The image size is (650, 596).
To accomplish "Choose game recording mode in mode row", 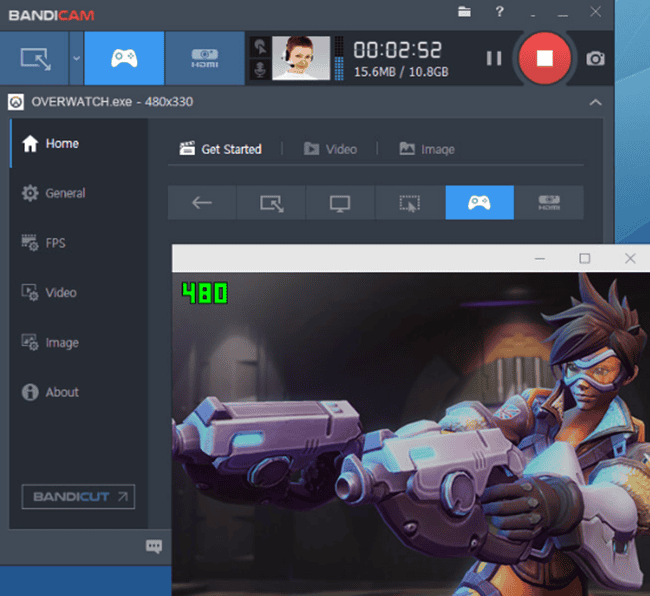I will (x=480, y=203).
